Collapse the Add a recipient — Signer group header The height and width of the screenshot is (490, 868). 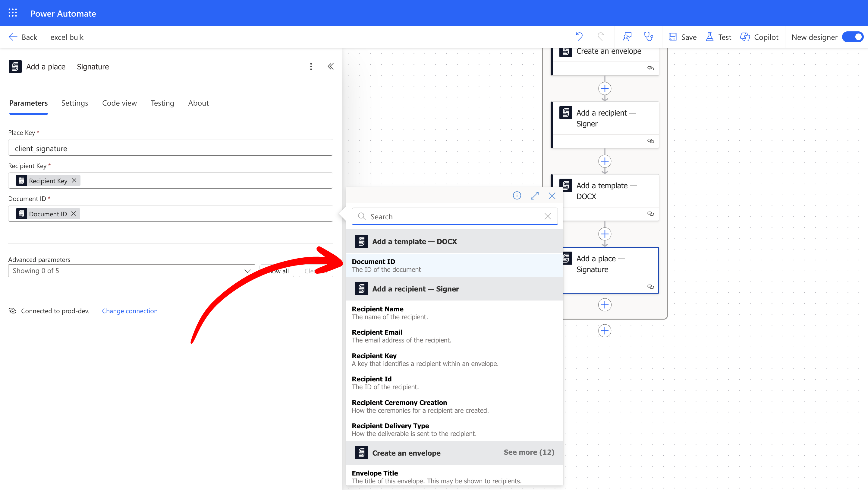click(415, 289)
